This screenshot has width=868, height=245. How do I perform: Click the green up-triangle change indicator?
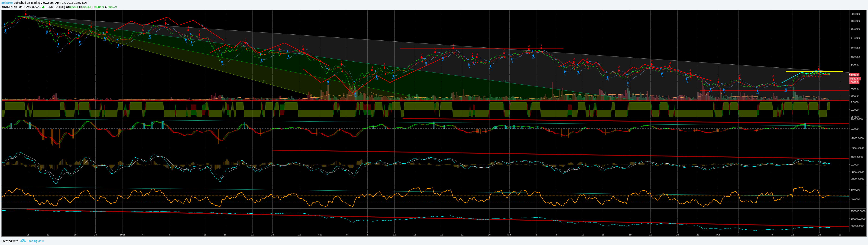point(43,7)
